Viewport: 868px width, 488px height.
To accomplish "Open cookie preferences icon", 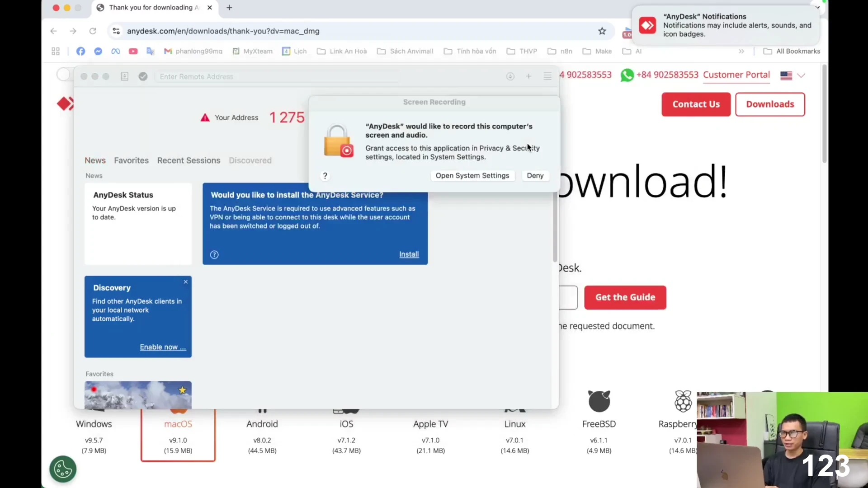I will click(x=63, y=469).
